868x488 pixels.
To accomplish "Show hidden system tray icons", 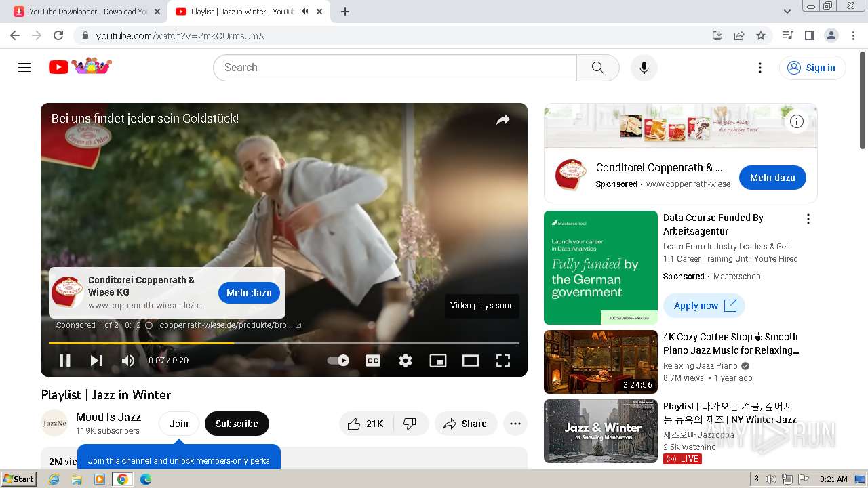I will [757, 479].
